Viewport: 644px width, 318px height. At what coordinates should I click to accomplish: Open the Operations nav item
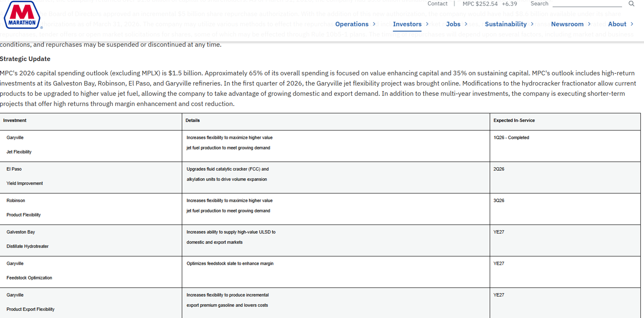(x=352, y=24)
